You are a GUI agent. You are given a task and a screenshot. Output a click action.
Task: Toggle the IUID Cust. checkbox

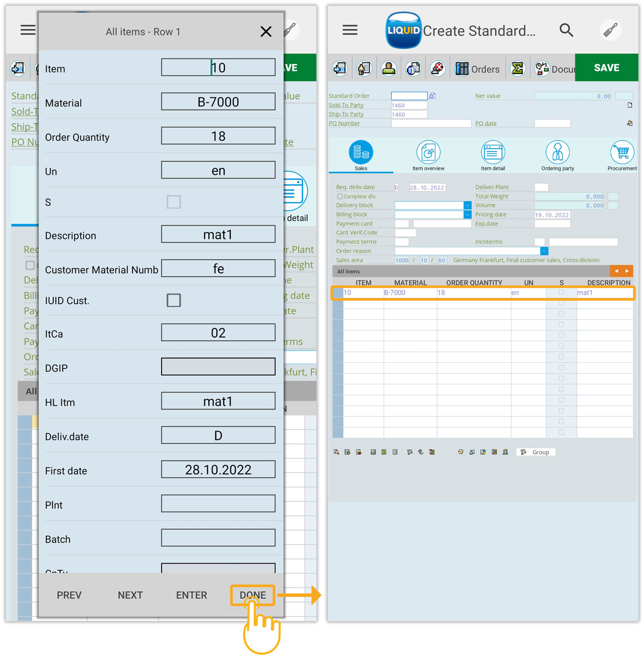click(174, 300)
